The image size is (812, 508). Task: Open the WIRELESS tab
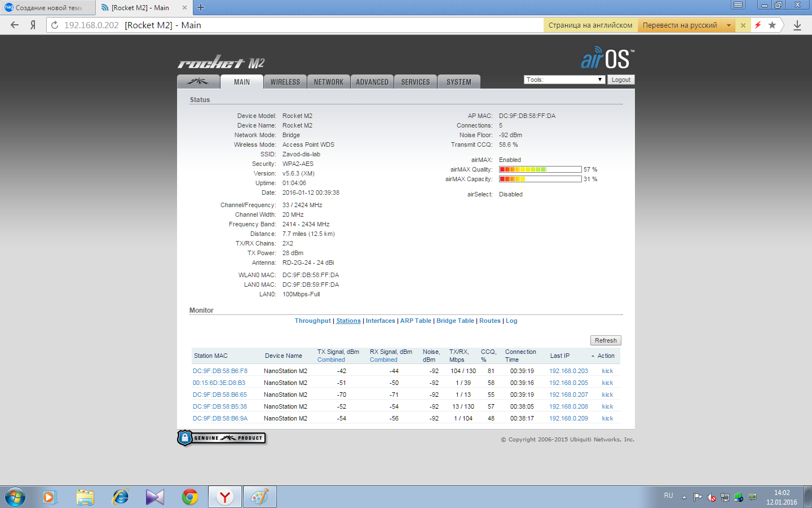[285, 82]
